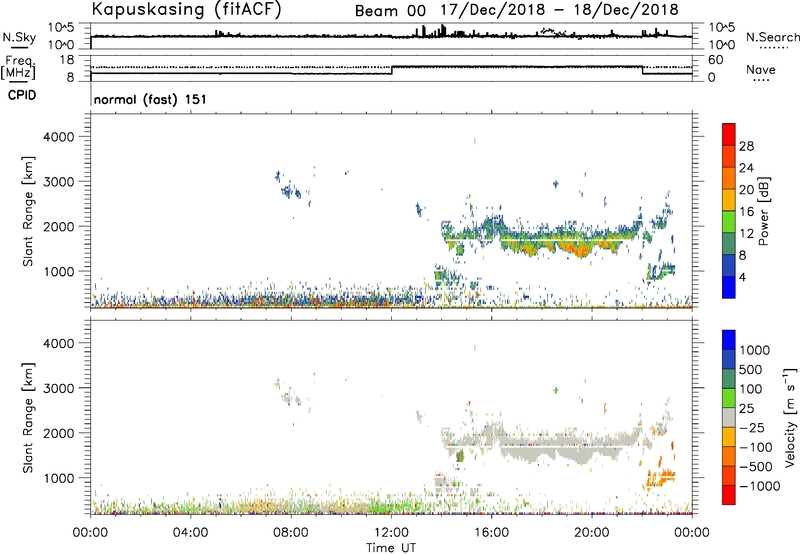Click the 'Slant Range [km]' label of power panel
The image size is (800, 554).
(28, 211)
